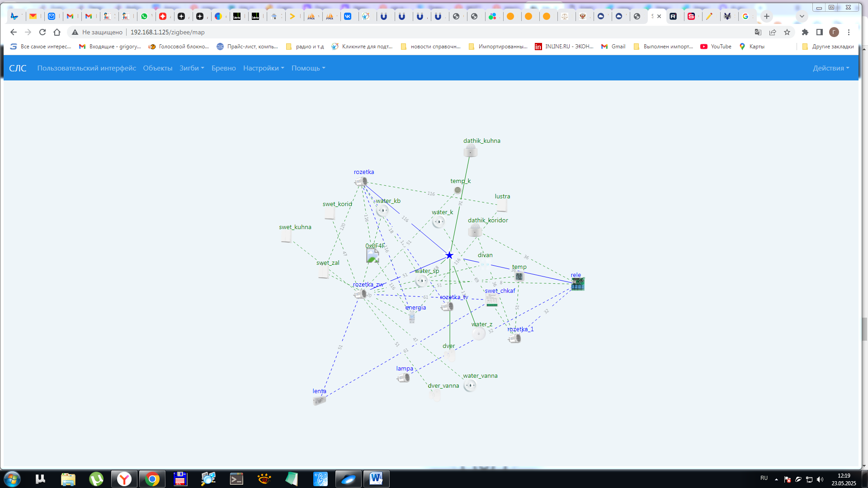The height and width of the screenshot is (488, 868).
Task: Click the volume icon in system tray
Action: (820, 479)
